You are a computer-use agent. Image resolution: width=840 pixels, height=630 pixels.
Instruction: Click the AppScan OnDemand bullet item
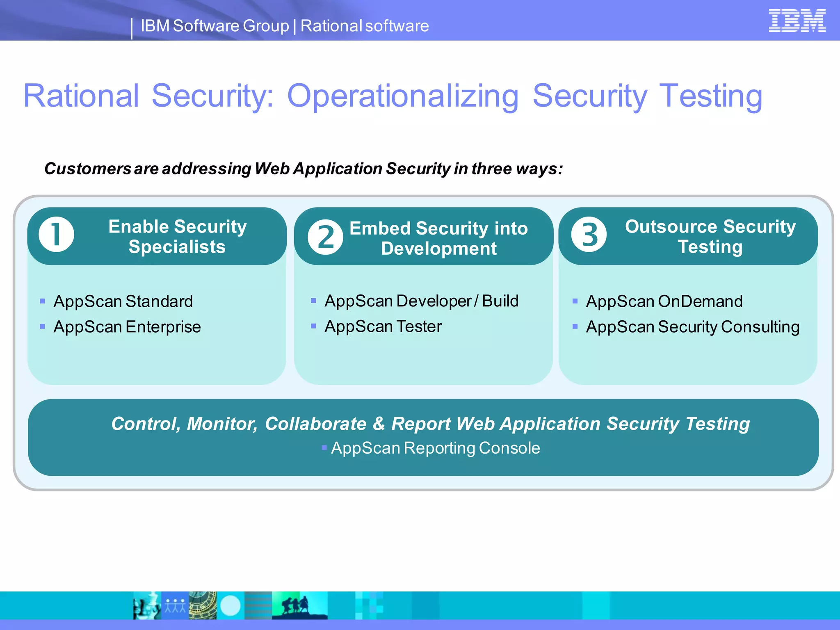point(664,301)
